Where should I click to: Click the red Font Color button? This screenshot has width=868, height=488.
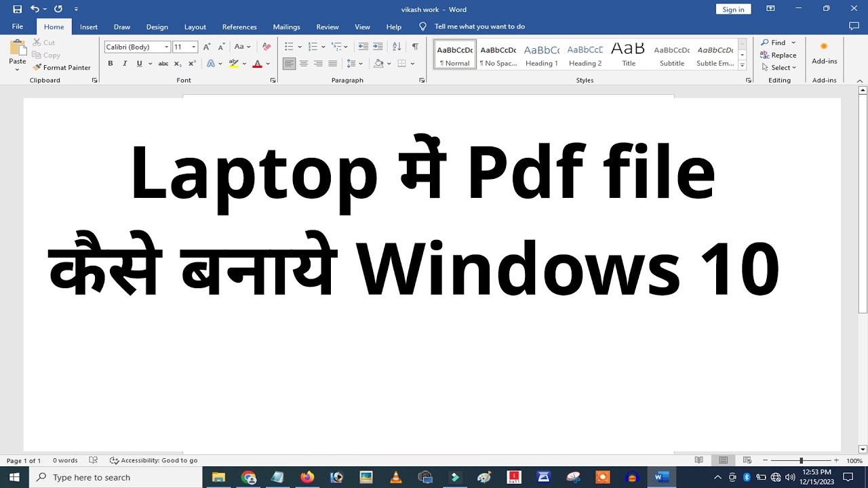(258, 64)
